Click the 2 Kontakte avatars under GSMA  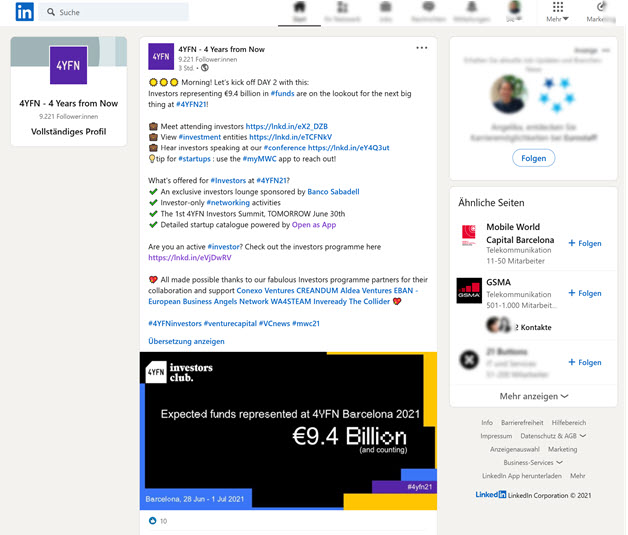[499, 325]
